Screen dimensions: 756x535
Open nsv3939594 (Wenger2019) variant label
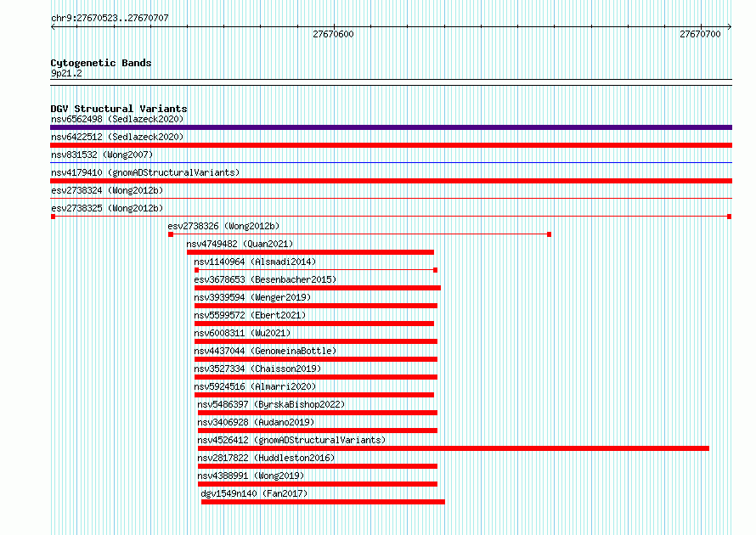[x=252, y=297]
